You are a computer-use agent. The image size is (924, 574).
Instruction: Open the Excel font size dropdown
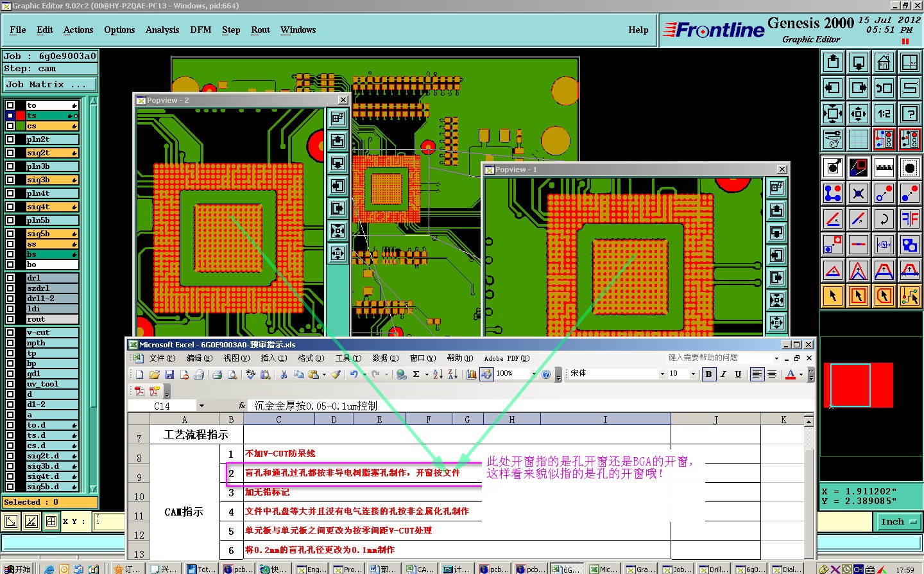693,374
